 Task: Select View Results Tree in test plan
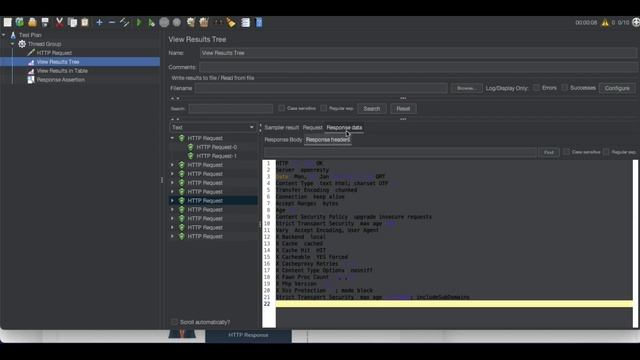[58, 62]
